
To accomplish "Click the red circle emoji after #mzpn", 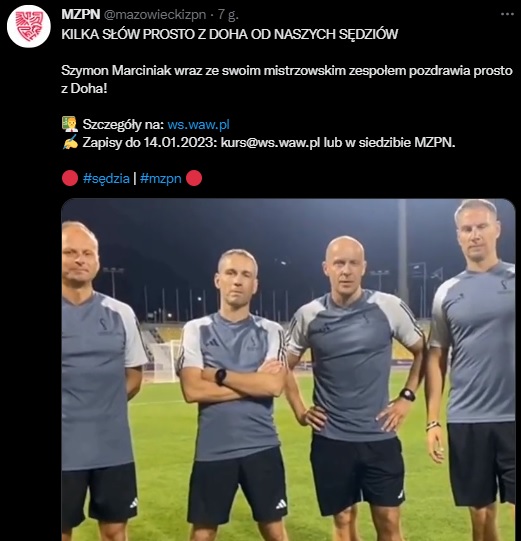I will pyautogui.click(x=194, y=178).
